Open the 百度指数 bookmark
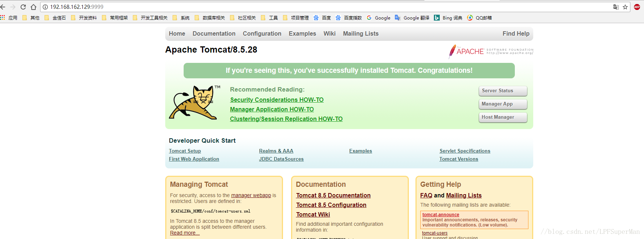644x239 pixels. tap(349, 18)
